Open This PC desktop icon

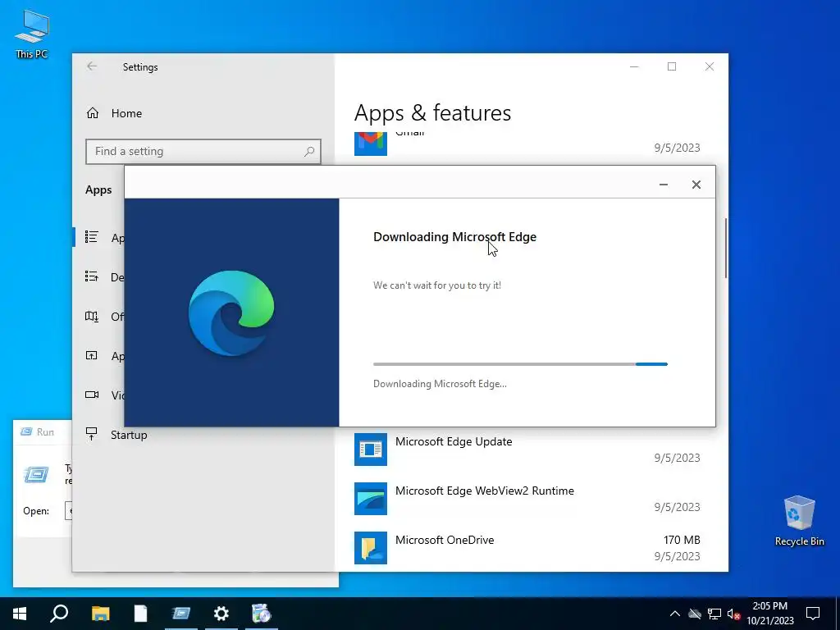click(x=32, y=34)
